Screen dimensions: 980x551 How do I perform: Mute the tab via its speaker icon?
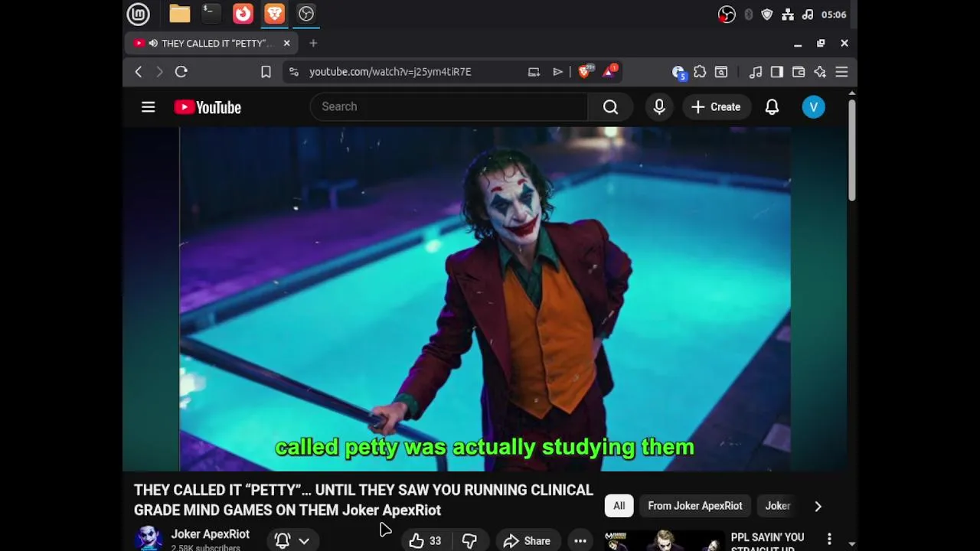click(x=153, y=44)
